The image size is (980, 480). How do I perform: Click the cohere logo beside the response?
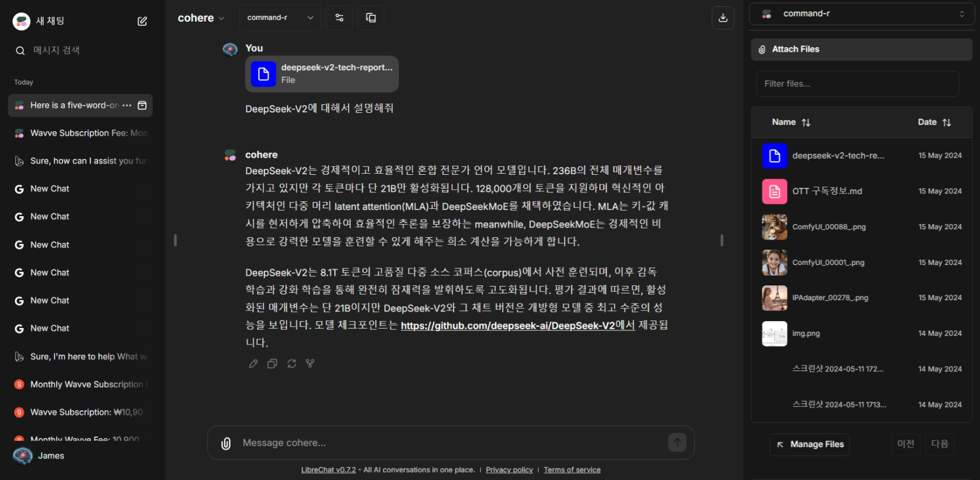(230, 155)
